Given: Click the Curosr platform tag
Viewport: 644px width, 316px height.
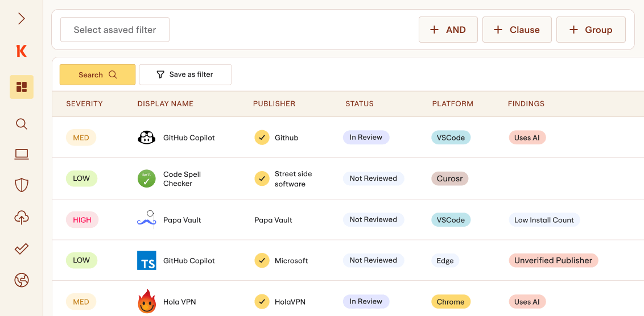Looking at the screenshot, I should coord(450,178).
